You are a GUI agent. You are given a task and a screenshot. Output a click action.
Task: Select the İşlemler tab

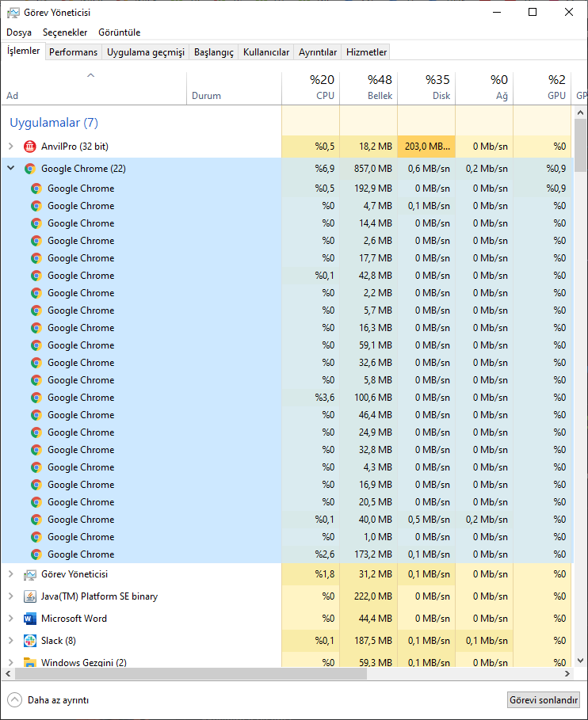point(23,51)
